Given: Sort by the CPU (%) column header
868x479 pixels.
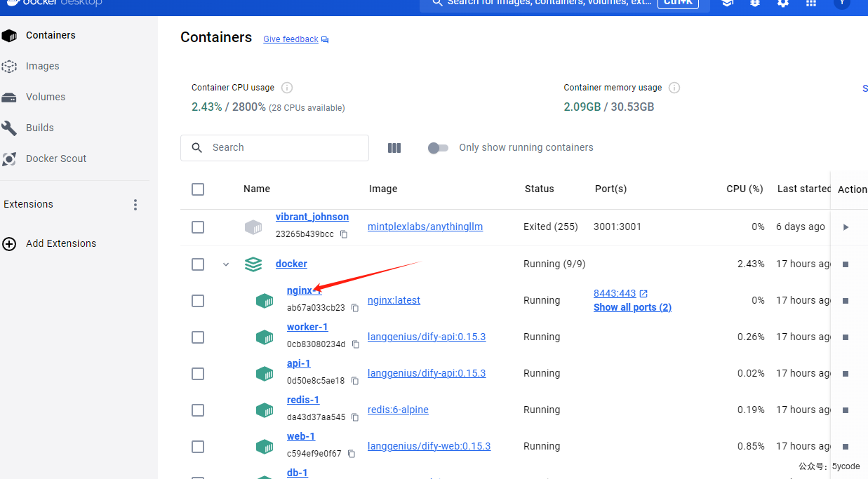Looking at the screenshot, I should pyautogui.click(x=745, y=189).
